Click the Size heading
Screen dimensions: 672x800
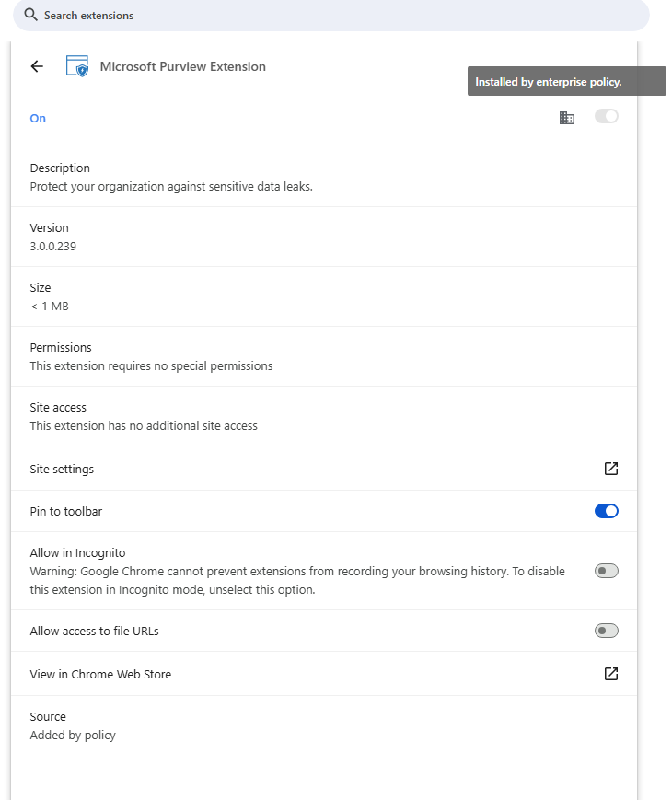coord(41,288)
